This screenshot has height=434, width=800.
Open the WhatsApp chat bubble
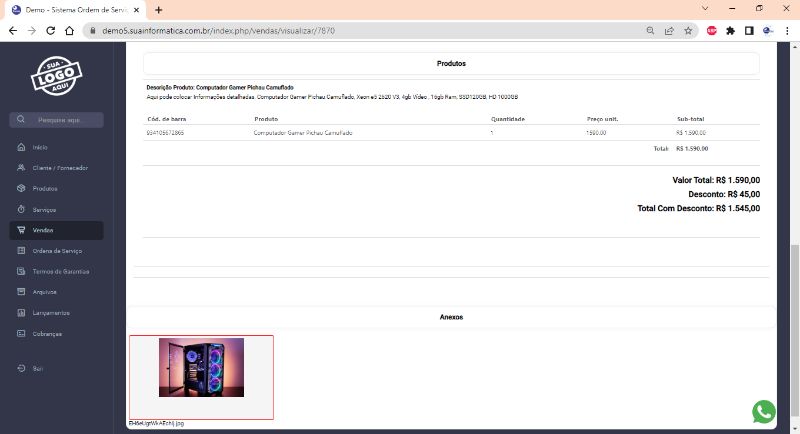[x=764, y=411]
